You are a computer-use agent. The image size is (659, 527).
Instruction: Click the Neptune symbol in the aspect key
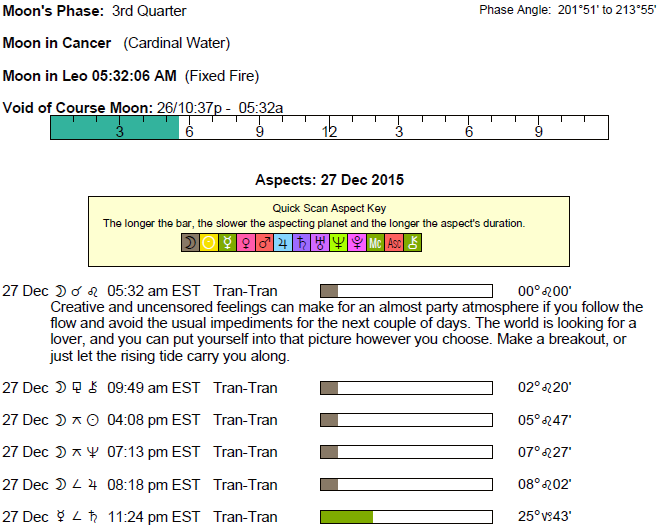tap(338, 243)
